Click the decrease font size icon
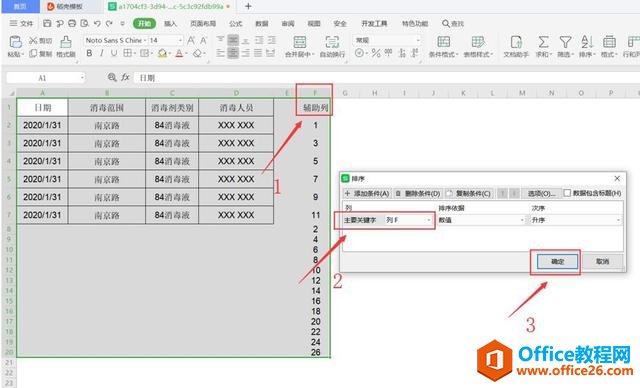Viewport: 640px width, 388px height. tap(203, 40)
